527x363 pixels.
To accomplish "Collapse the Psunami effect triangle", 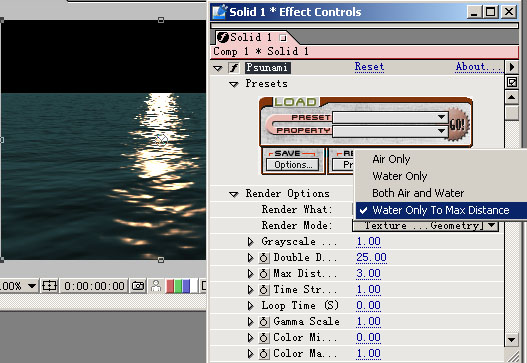I will (218, 68).
